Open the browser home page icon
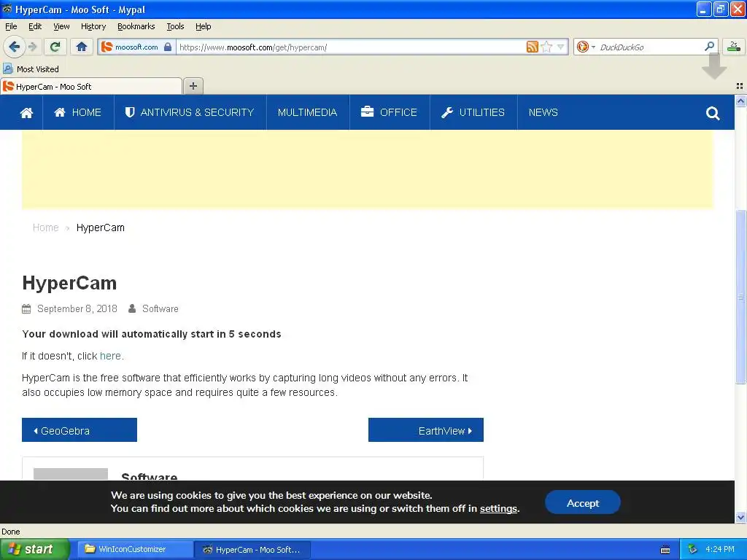The width and height of the screenshot is (747, 560). (x=82, y=47)
